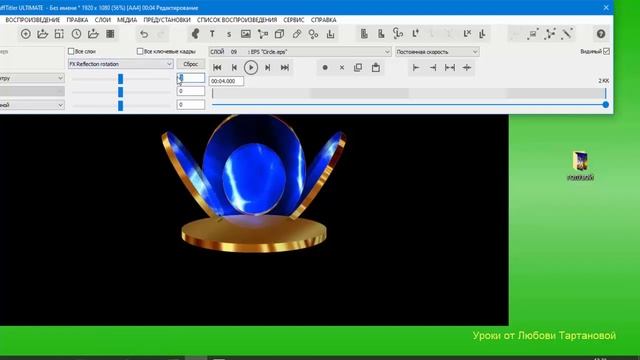
Task: Jump to the last keyframe
Action: tap(285, 67)
